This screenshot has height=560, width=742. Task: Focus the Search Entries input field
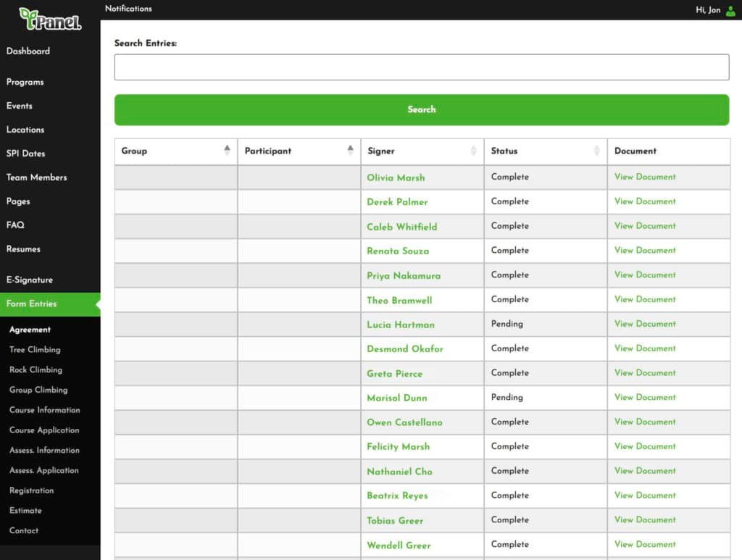coord(422,67)
